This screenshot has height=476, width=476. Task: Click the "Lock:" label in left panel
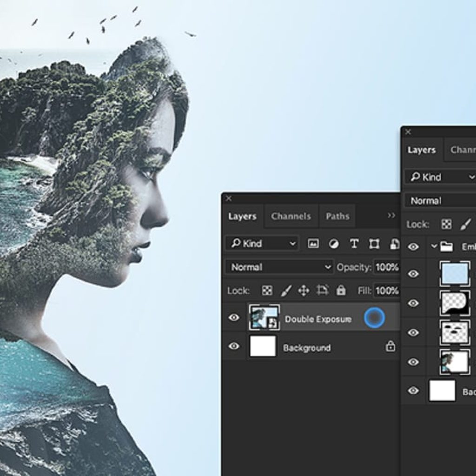(238, 291)
